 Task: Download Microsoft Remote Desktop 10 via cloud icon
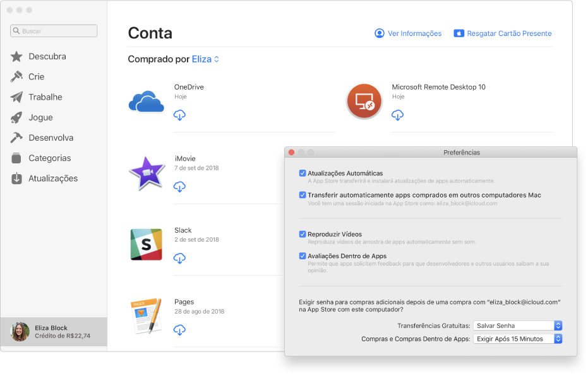397,115
